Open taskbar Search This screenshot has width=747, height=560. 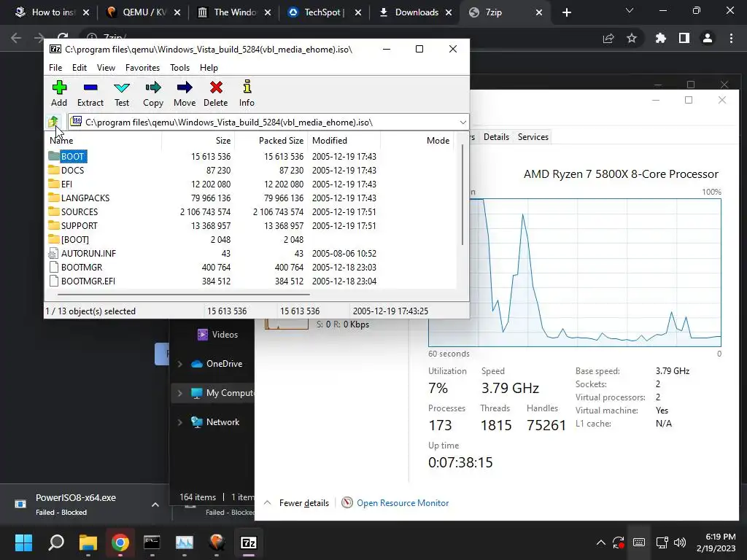click(55, 542)
